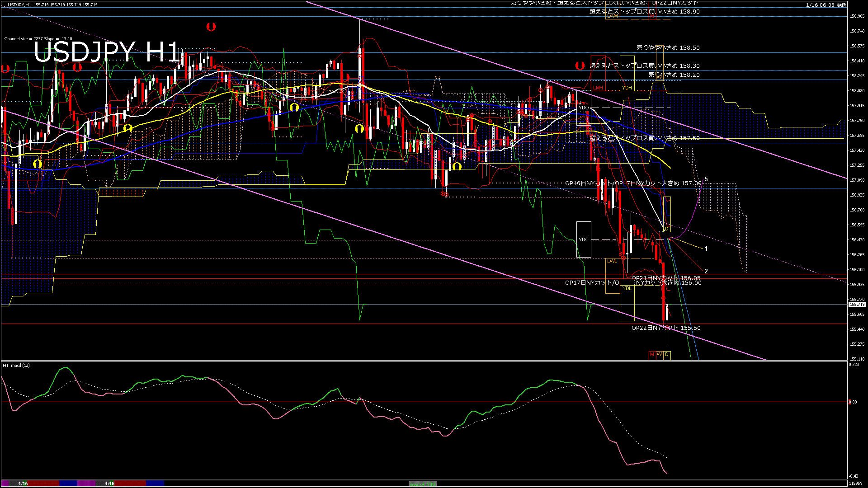868x488 pixels.
Task: Select the M timeframe box at the chart bottom
Action: click(652, 355)
